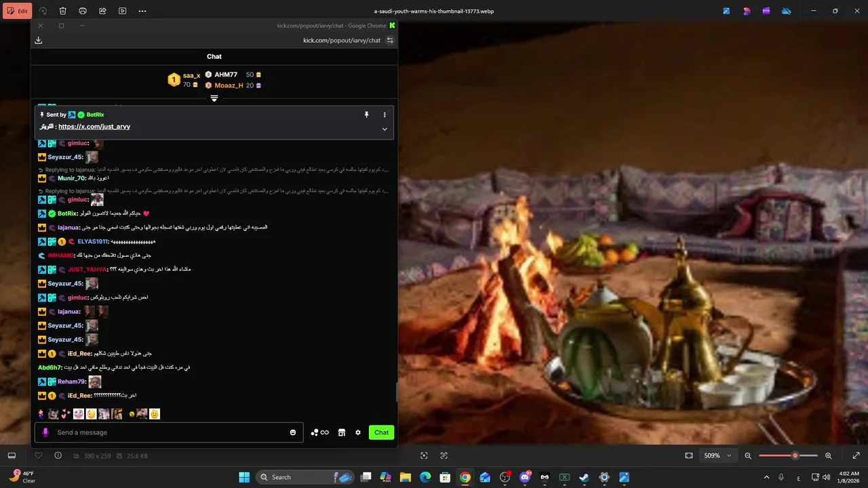Image resolution: width=868 pixels, height=488 pixels.
Task: Click the kick.com/popout/iarvy/chat address bar
Action: 342,40
